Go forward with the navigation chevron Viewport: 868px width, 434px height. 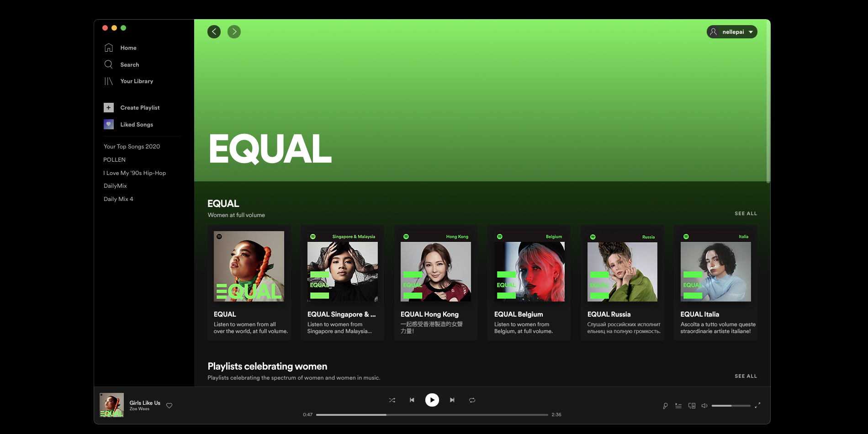click(234, 32)
